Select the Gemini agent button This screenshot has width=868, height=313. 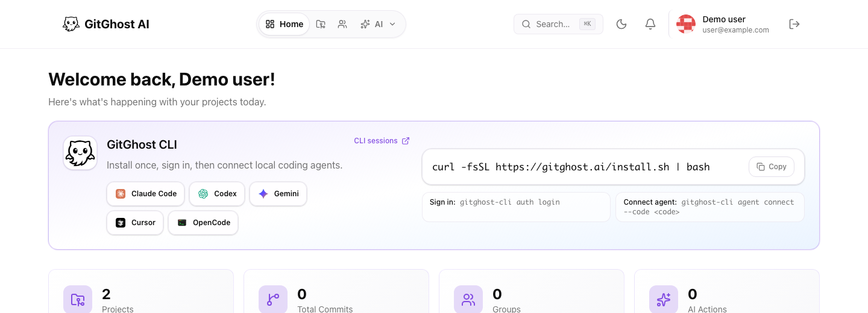pyautogui.click(x=278, y=194)
